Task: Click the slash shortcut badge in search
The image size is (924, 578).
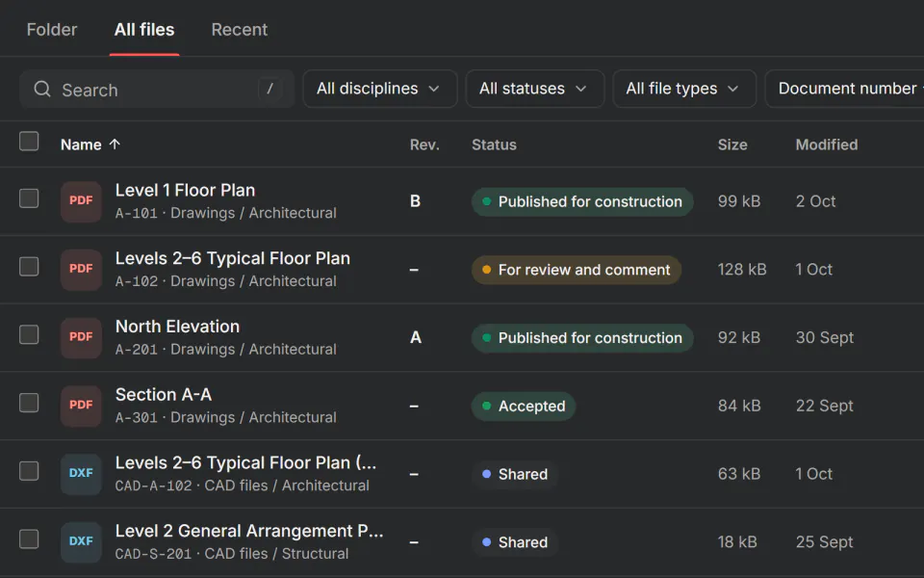Action: [269, 89]
